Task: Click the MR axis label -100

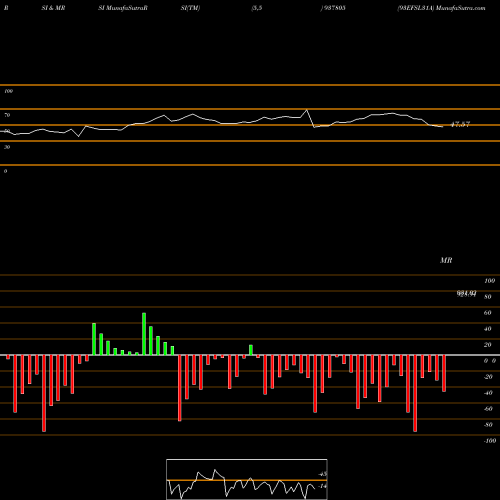Action: coord(490,441)
